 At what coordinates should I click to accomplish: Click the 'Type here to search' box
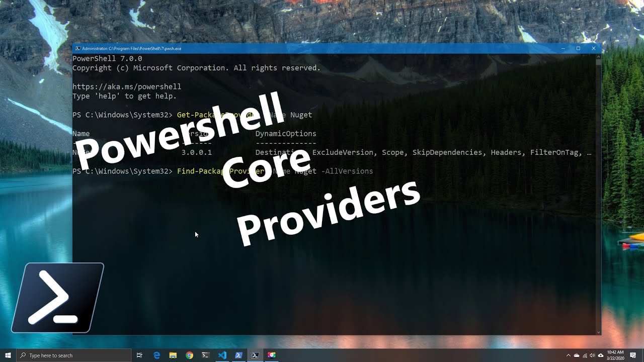click(74, 355)
